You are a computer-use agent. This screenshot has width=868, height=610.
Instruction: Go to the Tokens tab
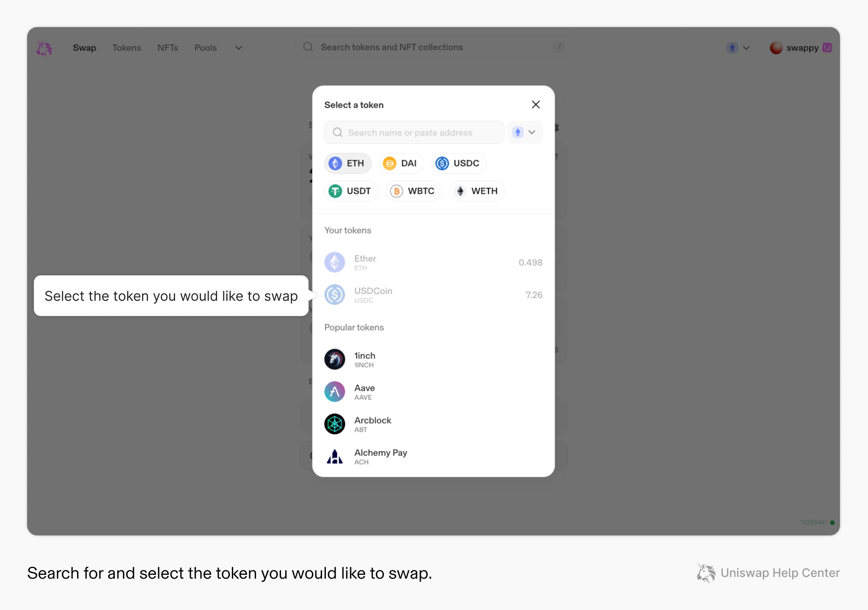127,48
